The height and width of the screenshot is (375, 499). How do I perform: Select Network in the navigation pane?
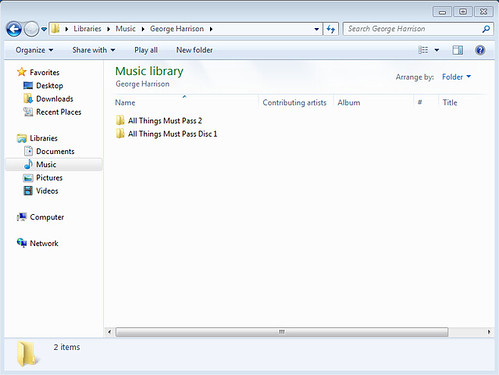click(44, 244)
